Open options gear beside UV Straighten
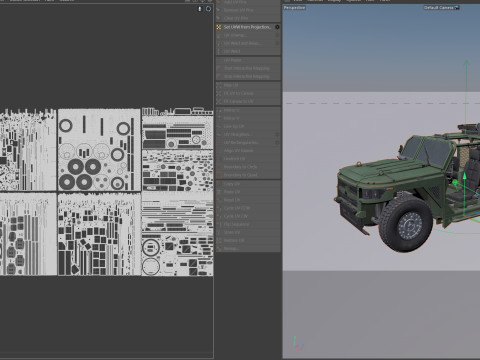 277,134
